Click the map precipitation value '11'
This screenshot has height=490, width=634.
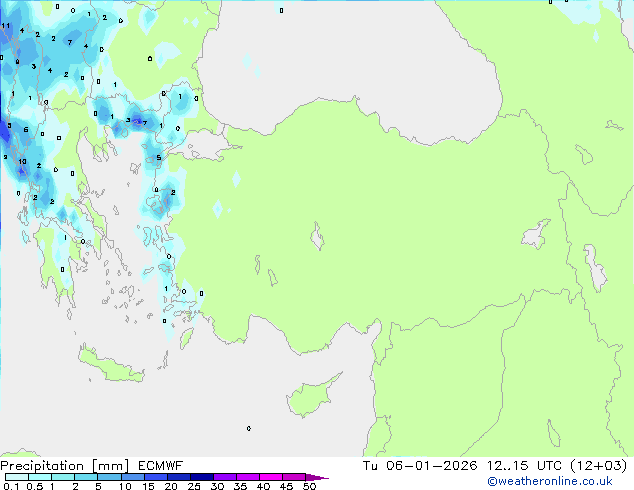click(6, 26)
